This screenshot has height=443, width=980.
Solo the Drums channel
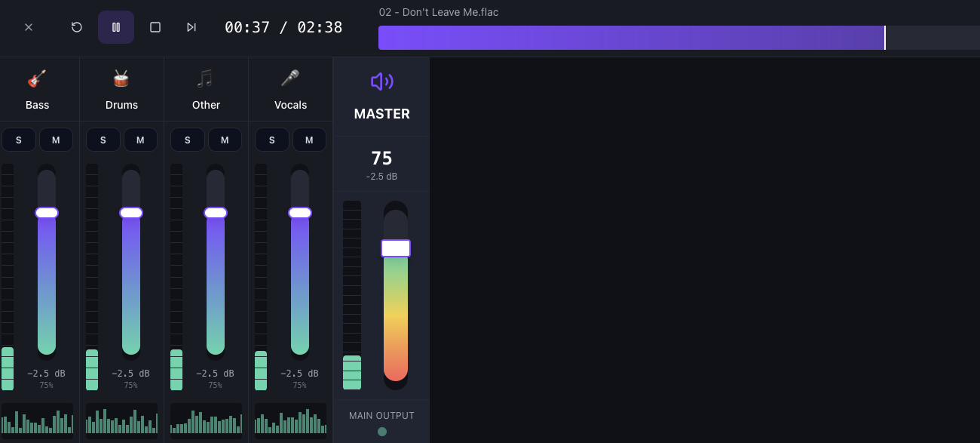(103, 140)
